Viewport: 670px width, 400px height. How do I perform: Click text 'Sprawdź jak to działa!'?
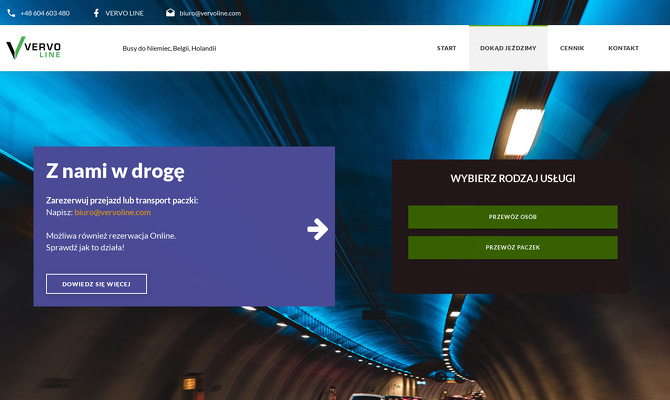pos(85,247)
